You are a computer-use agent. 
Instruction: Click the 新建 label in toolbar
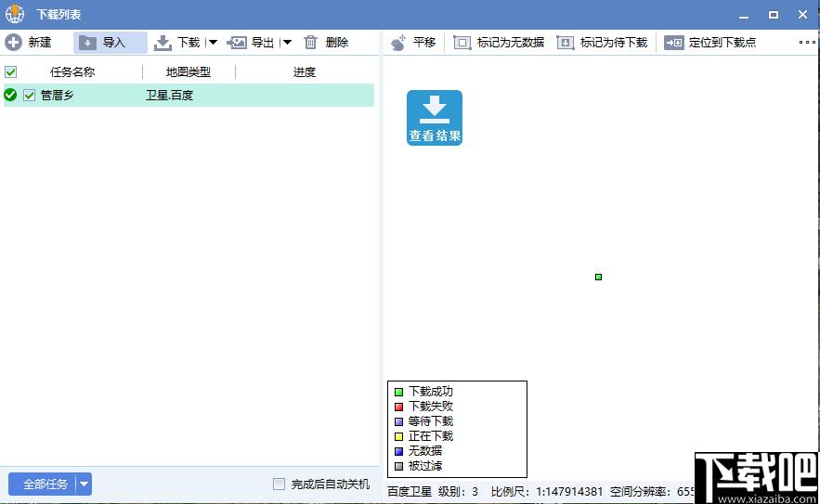tap(40, 43)
